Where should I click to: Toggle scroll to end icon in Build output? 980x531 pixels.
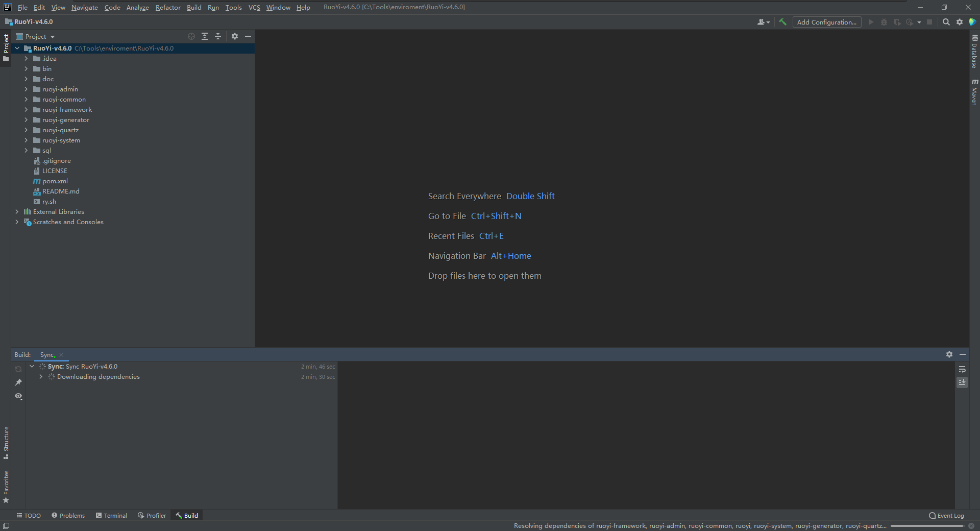(962, 382)
